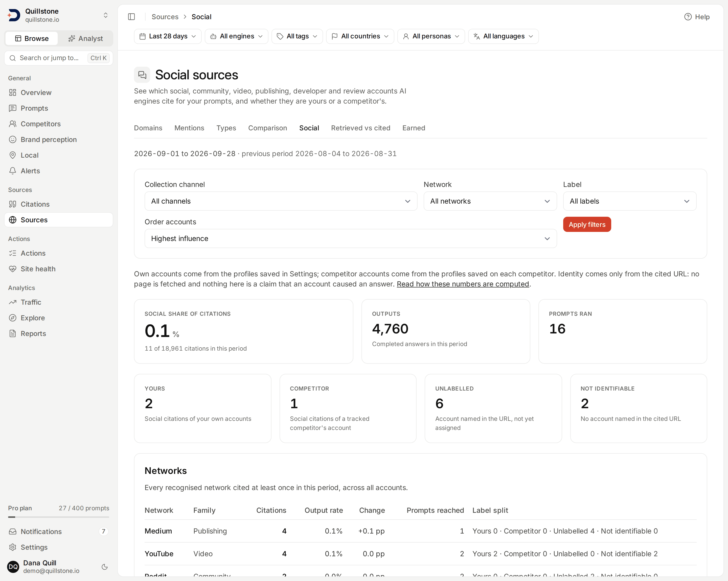
Task: Focus the Search or jump to field
Action: tap(59, 58)
